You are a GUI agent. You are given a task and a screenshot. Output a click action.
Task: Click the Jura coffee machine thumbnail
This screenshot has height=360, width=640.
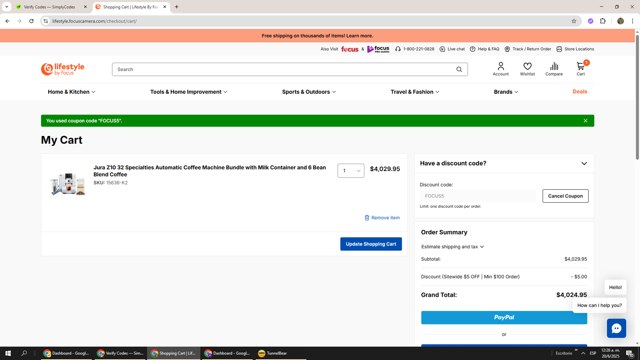(68, 184)
